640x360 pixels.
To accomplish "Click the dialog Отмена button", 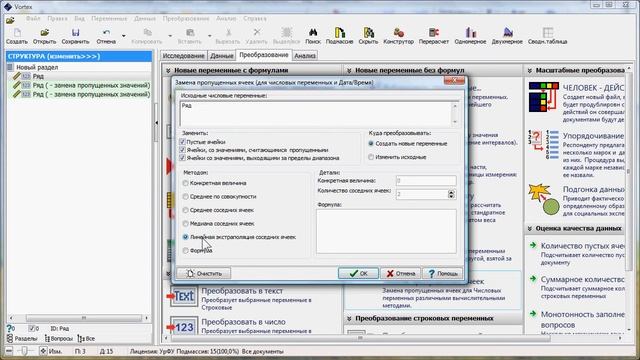I will [400, 273].
